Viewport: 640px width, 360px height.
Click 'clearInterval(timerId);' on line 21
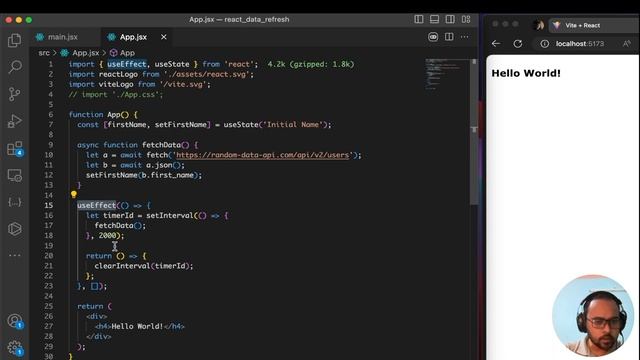(x=144, y=266)
